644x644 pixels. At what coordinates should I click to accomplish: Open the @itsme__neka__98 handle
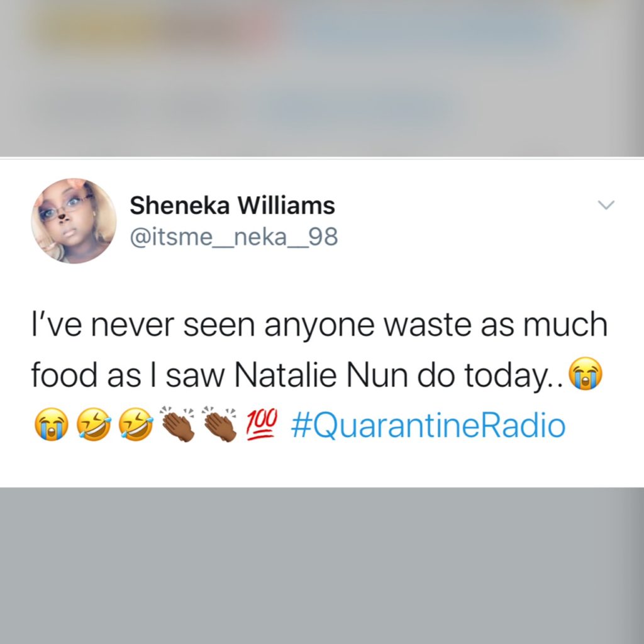[234, 237]
